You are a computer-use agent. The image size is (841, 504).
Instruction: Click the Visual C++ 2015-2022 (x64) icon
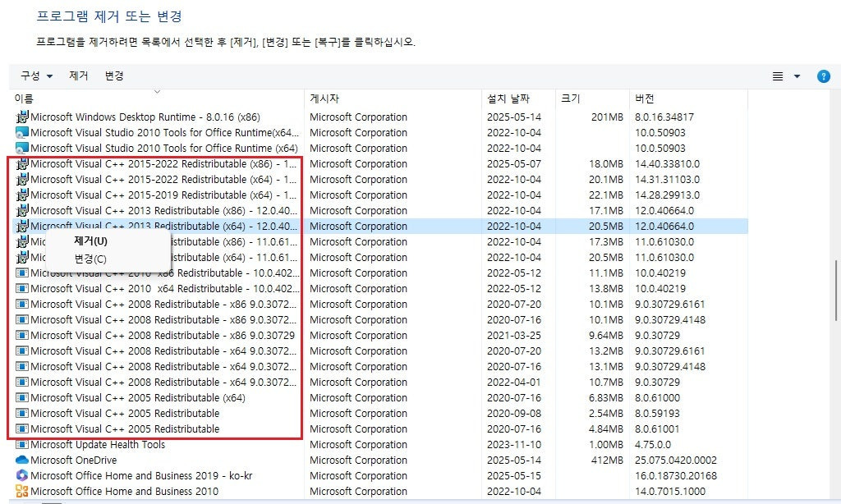22,179
